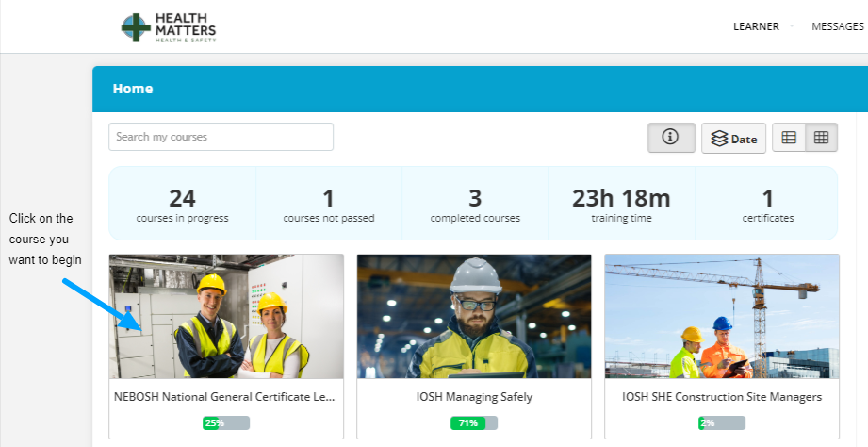Click the 71% progress bar
The image size is (868, 447).
click(474, 423)
